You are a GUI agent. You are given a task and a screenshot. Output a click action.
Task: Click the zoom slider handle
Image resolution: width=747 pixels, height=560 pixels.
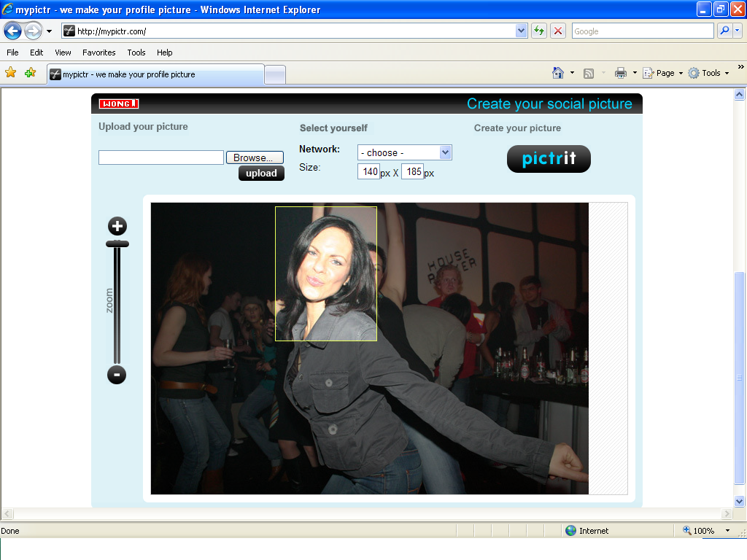pyautogui.click(x=117, y=244)
